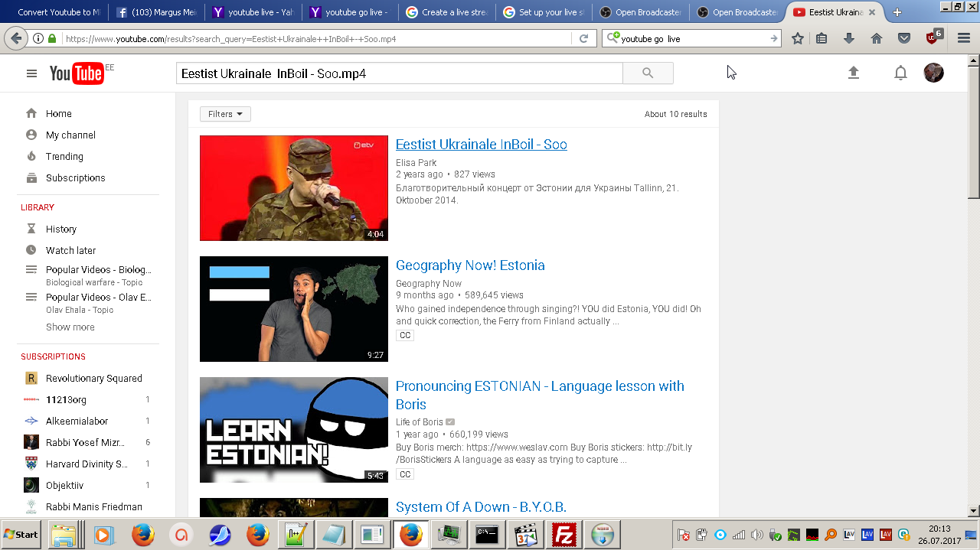Viewport: 980px width, 550px height.
Task: Reload the page with the refresh icon
Action: (583, 38)
